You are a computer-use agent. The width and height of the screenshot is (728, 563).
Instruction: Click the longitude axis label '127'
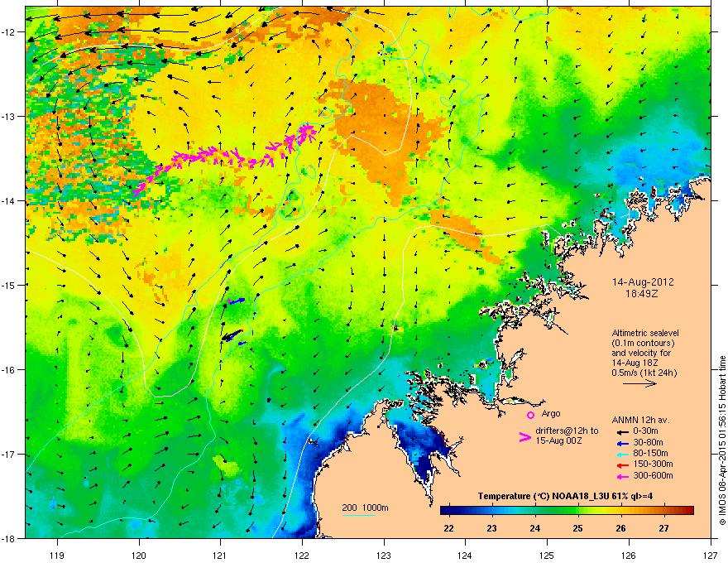[711, 555]
